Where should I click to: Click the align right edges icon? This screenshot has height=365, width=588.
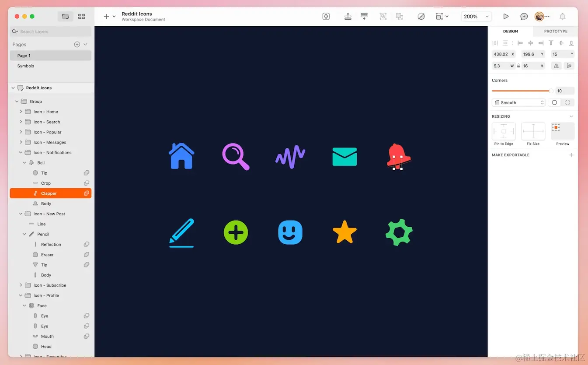click(541, 43)
